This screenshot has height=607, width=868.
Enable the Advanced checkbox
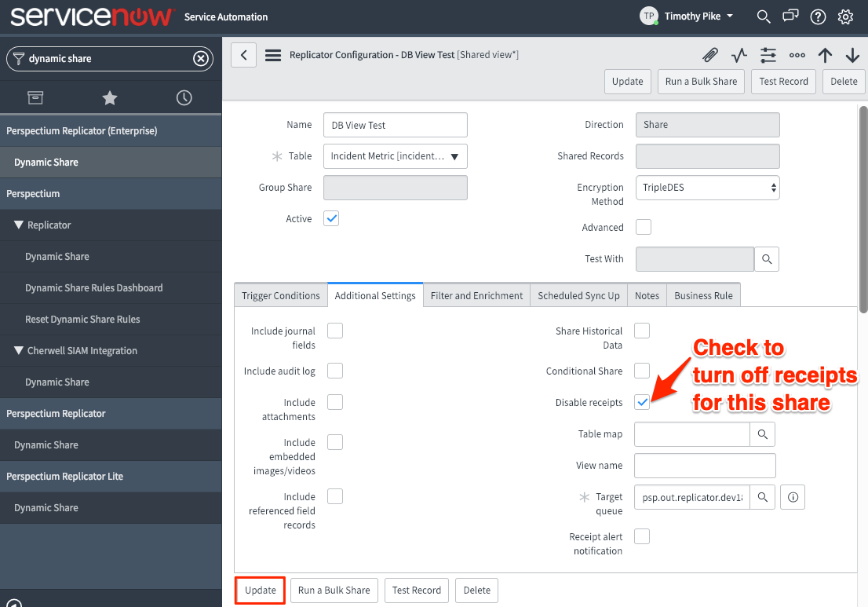coord(644,227)
